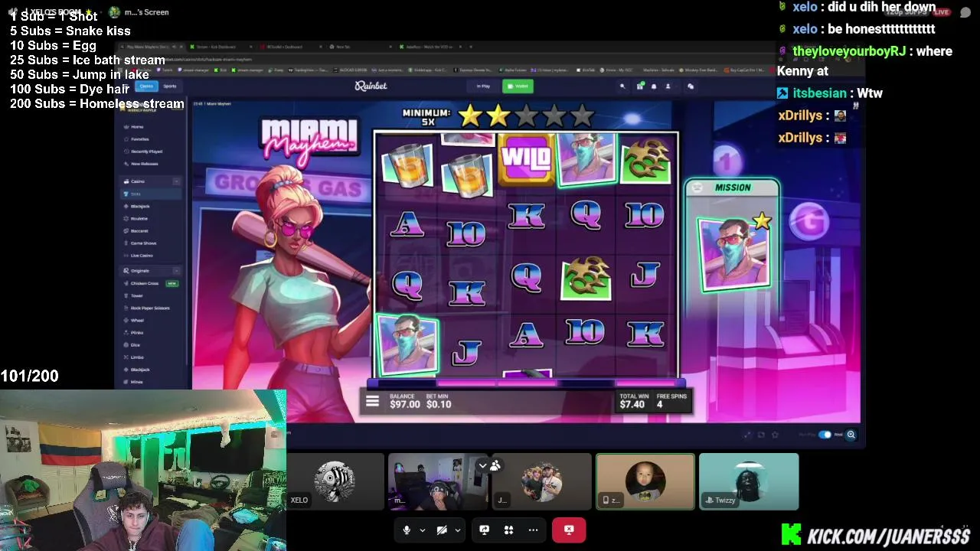The image size is (980, 551).
Task: Open the New Tab browser tab
Action: [360, 47]
